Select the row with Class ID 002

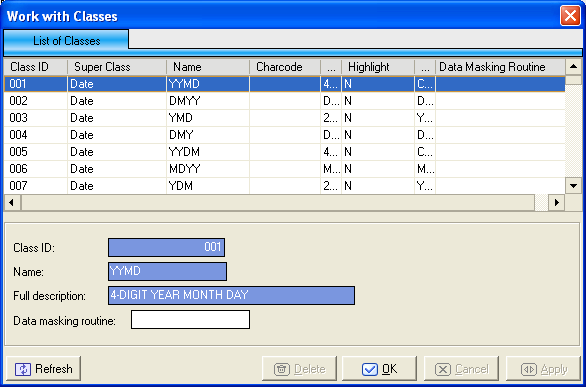(284, 101)
